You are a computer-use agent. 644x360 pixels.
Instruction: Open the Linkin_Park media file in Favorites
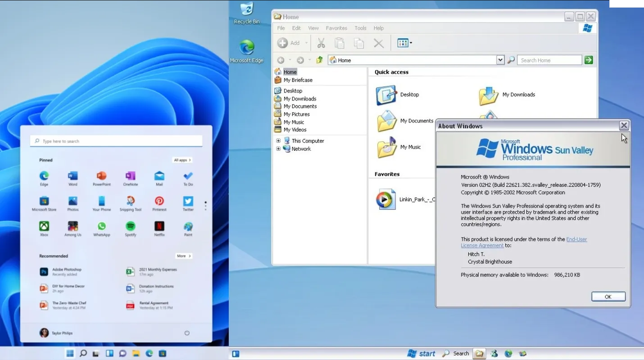point(386,200)
